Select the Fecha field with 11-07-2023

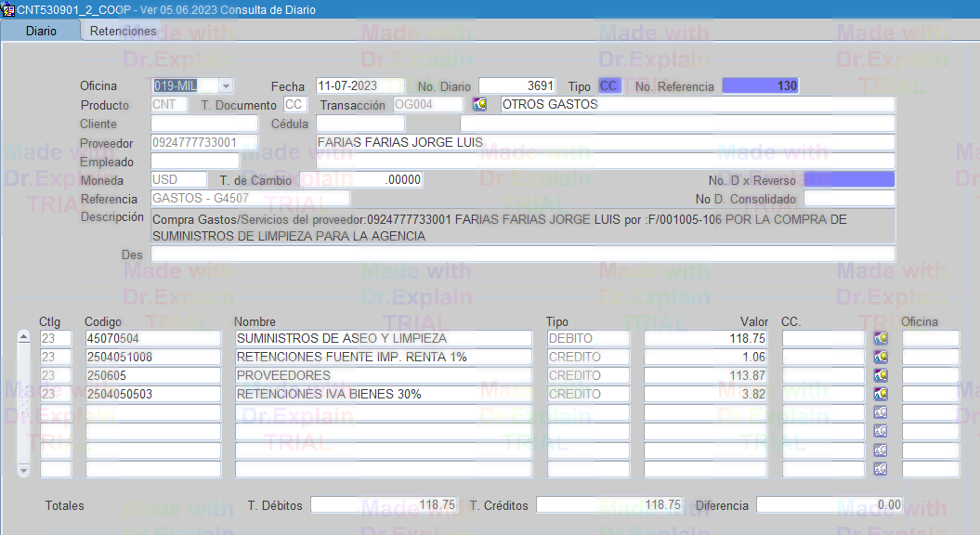(359, 85)
